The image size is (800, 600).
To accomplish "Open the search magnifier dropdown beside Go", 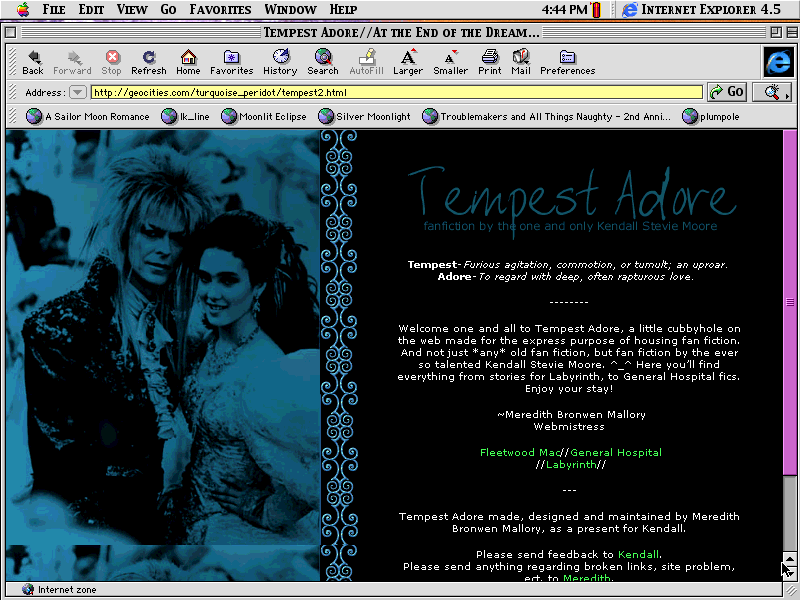I will click(772, 92).
